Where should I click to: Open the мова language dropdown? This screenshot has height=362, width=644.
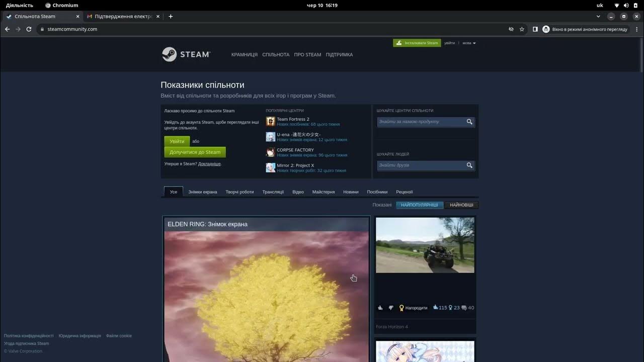tap(469, 43)
